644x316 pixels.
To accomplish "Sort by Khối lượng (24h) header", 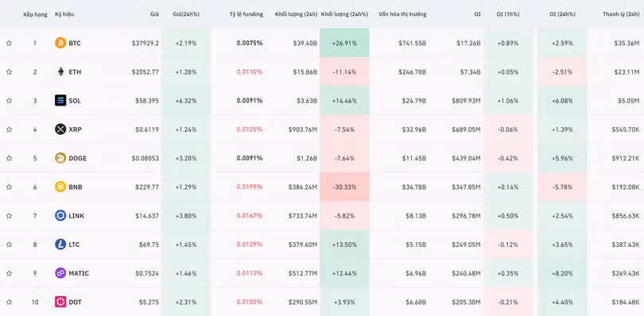I will [x=296, y=14].
